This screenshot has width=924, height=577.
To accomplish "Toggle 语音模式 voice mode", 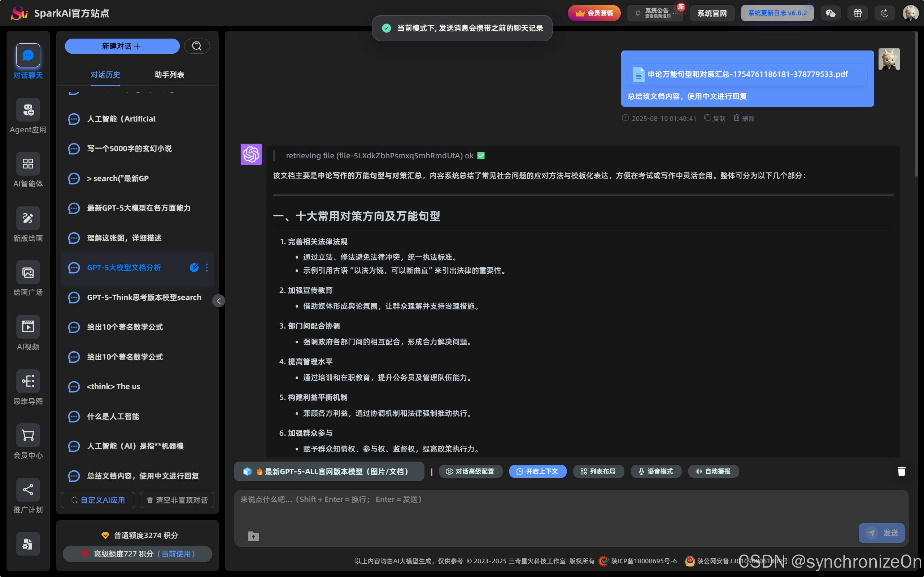I will [x=655, y=471].
